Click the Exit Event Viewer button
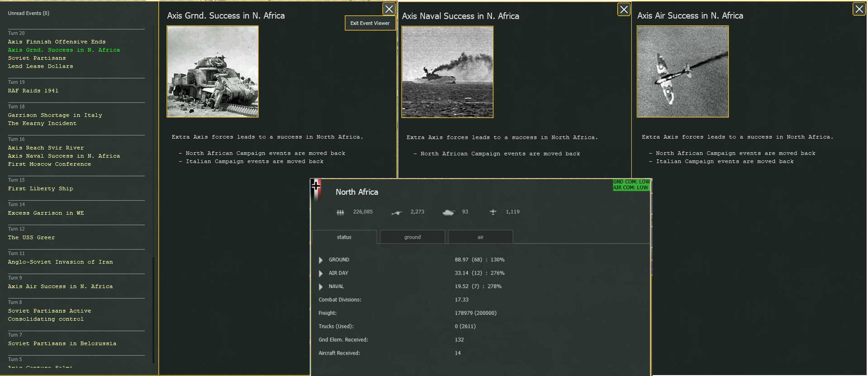Image resolution: width=868 pixels, height=376 pixels. click(x=370, y=23)
